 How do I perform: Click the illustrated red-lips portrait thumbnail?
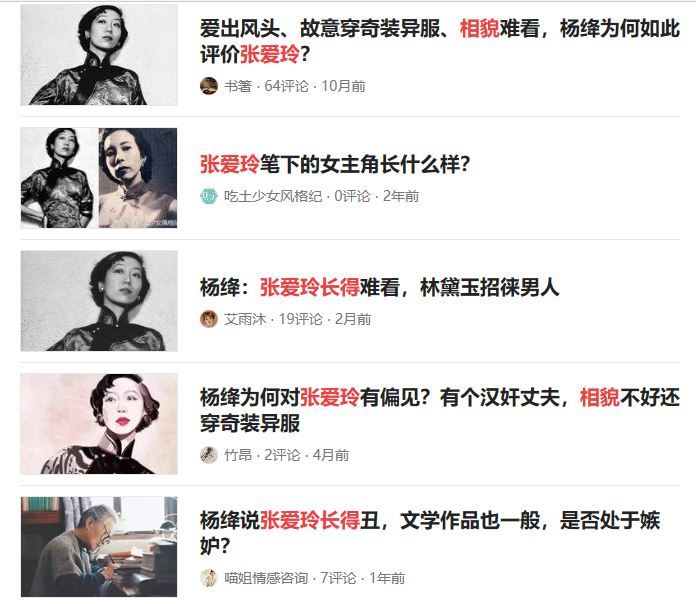click(x=99, y=424)
